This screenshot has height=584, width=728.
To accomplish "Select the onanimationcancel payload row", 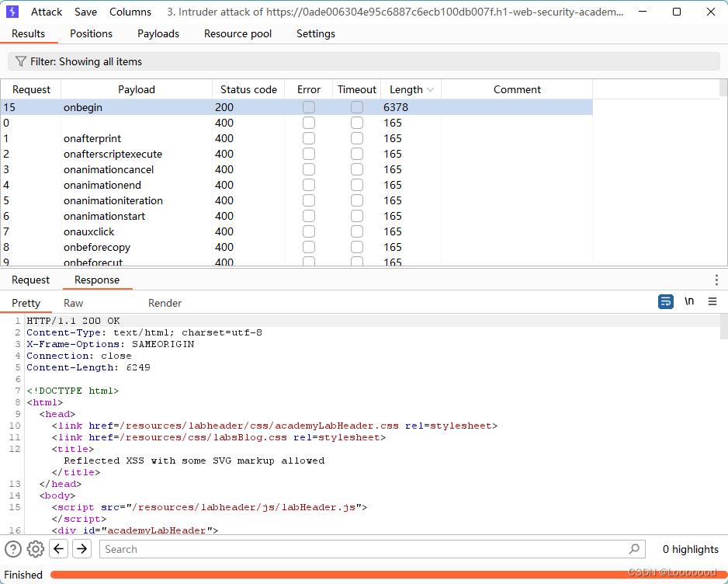I will pos(296,169).
